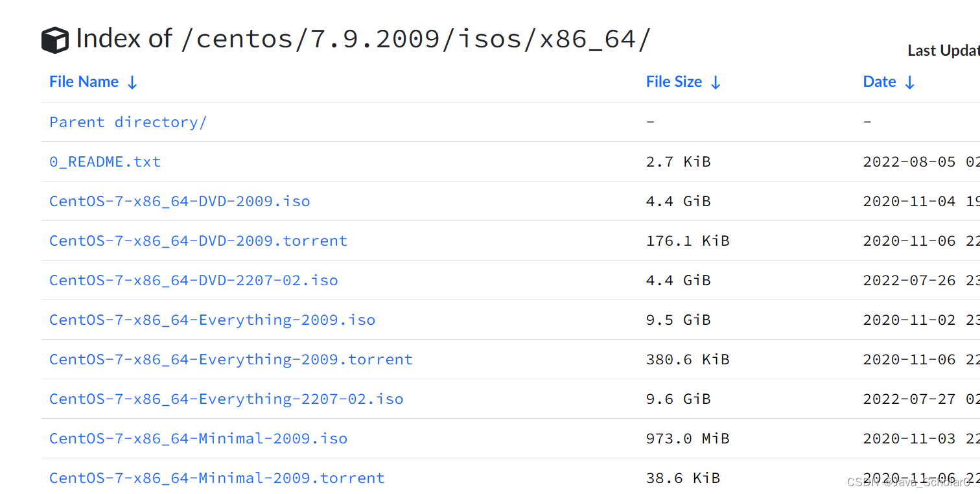980x494 pixels.
Task: Select the 2020-11-04 date value
Action: pyautogui.click(x=909, y=201)
